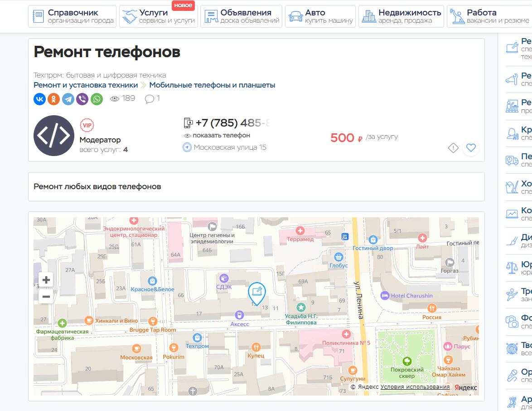The image size is (532, 411).
Task: Open 'Ремонт и установка техники' category link
Action: [86, 85]
